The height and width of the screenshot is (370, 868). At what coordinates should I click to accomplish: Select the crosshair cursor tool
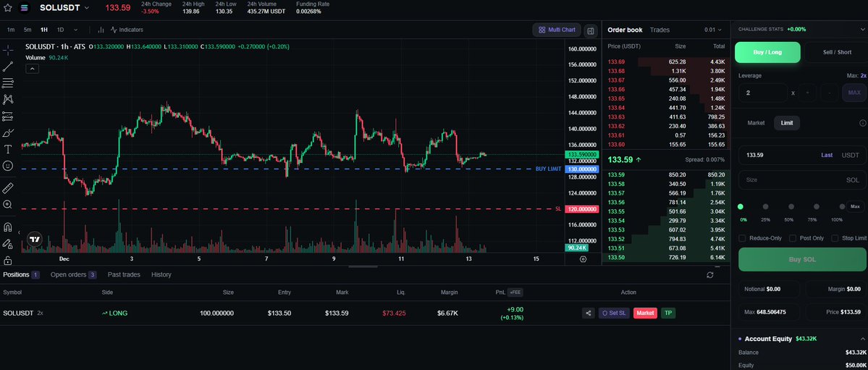[x=8, y=51]
